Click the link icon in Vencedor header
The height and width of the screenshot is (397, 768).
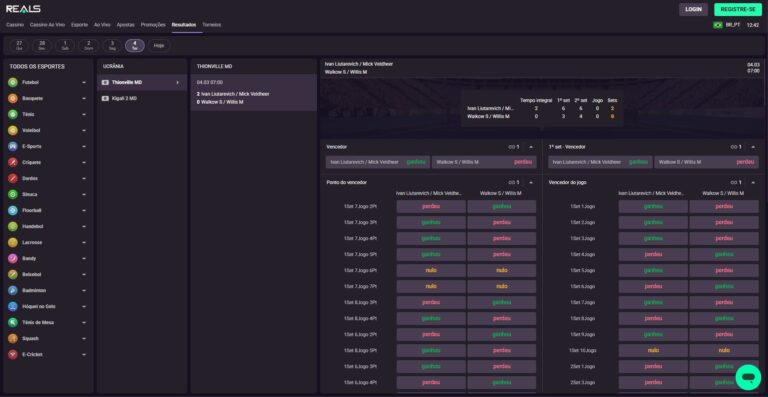pyautogui.click(x=512, y=147)
